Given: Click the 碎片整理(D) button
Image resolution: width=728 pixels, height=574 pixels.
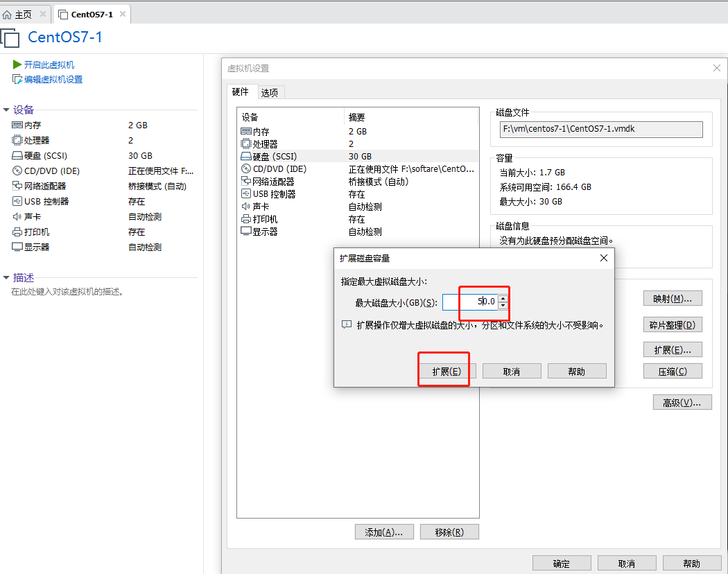Looking at the screenshot, I should [673, 325].
